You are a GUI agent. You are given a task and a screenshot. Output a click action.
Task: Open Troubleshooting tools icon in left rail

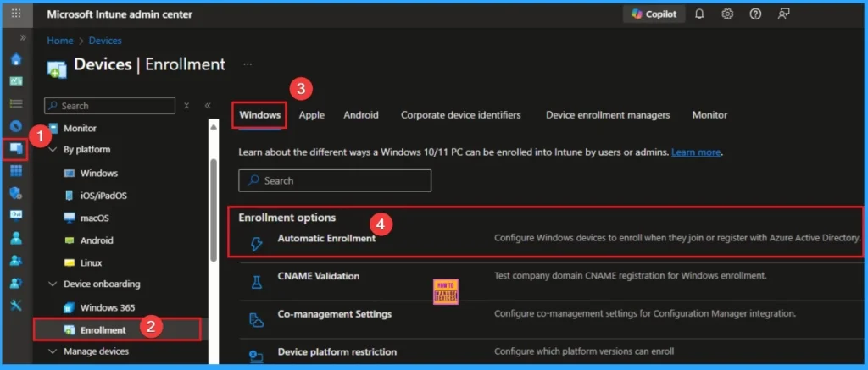[16, 305]
